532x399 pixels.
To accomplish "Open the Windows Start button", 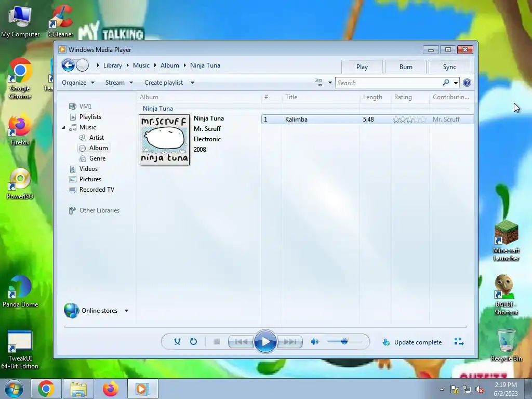I will click(x=14, y=389).
